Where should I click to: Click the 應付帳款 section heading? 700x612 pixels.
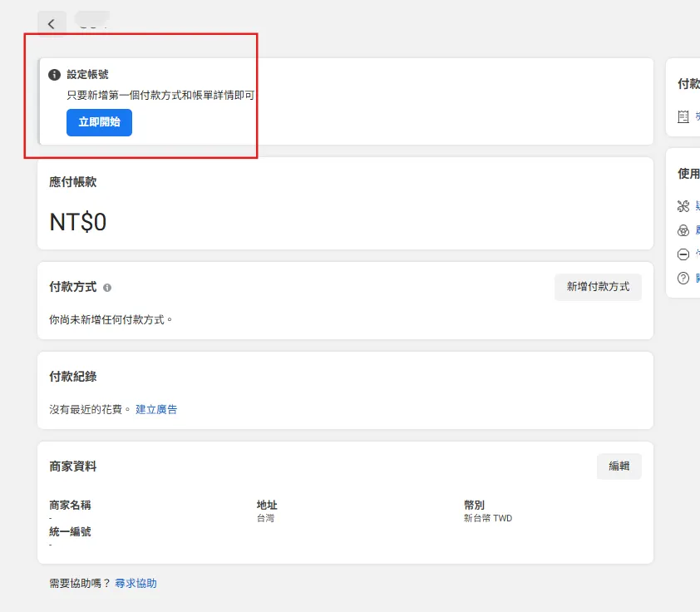[x=73, y=182]
